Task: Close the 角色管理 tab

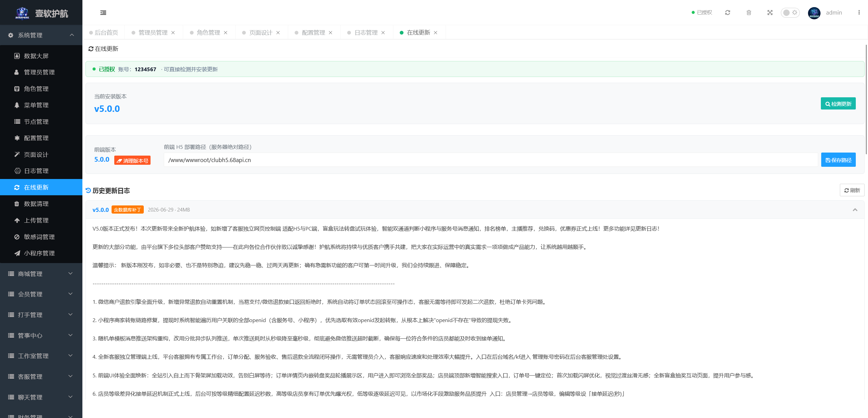Action: 225,33
